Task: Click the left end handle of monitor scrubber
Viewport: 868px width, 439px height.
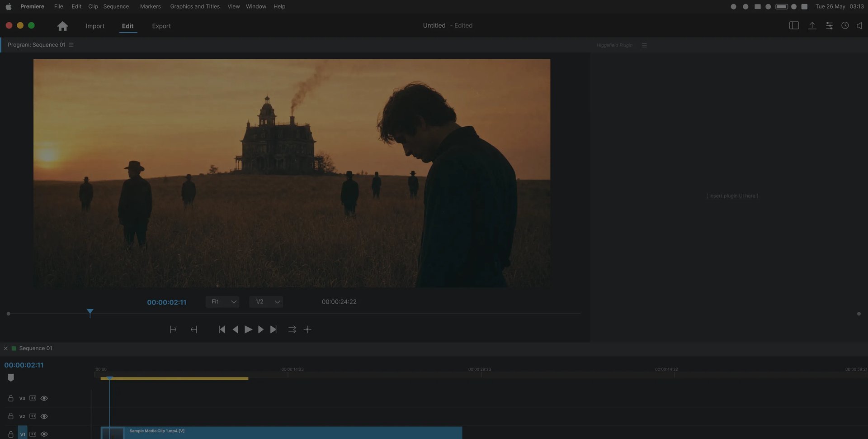Action: click(x=8, y=314)
